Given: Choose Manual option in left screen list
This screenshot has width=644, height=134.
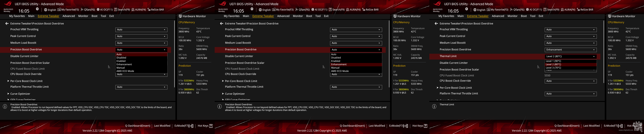Looking at the screenshot, I should [x=141, y=68].
